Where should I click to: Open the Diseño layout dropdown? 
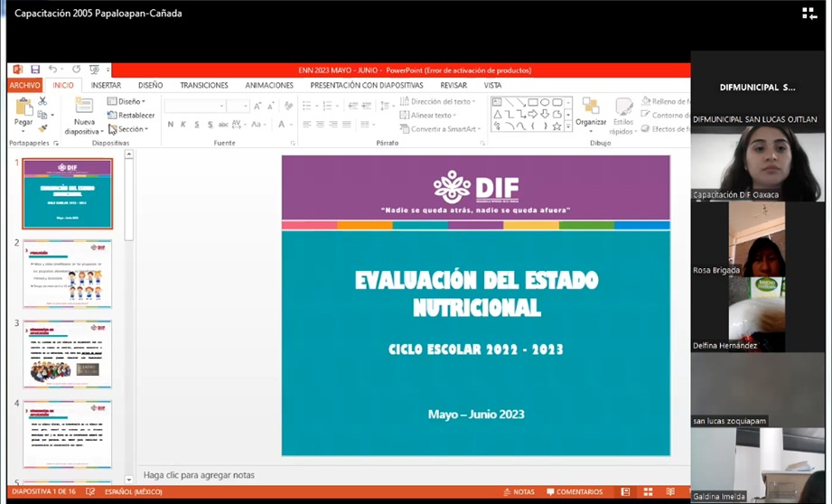pos(126,101)
